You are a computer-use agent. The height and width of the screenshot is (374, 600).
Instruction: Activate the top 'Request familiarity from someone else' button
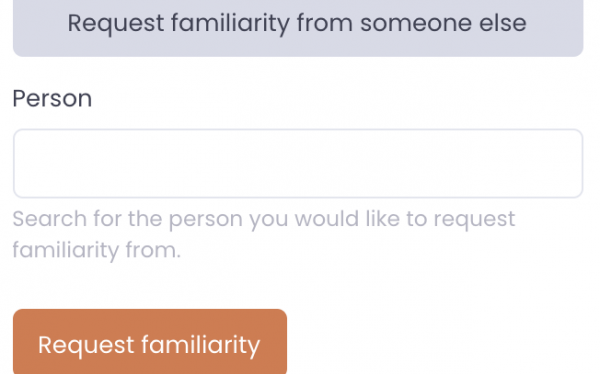298,28
